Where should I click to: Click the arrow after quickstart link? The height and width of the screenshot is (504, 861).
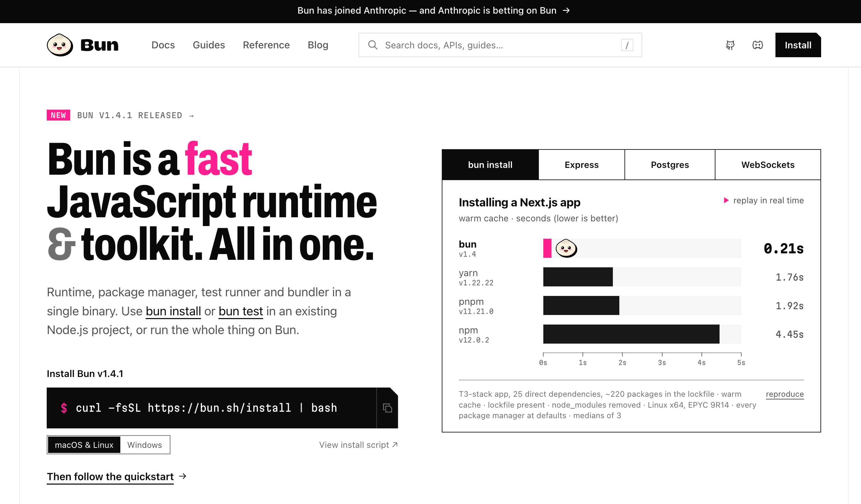tap(183, 476)
